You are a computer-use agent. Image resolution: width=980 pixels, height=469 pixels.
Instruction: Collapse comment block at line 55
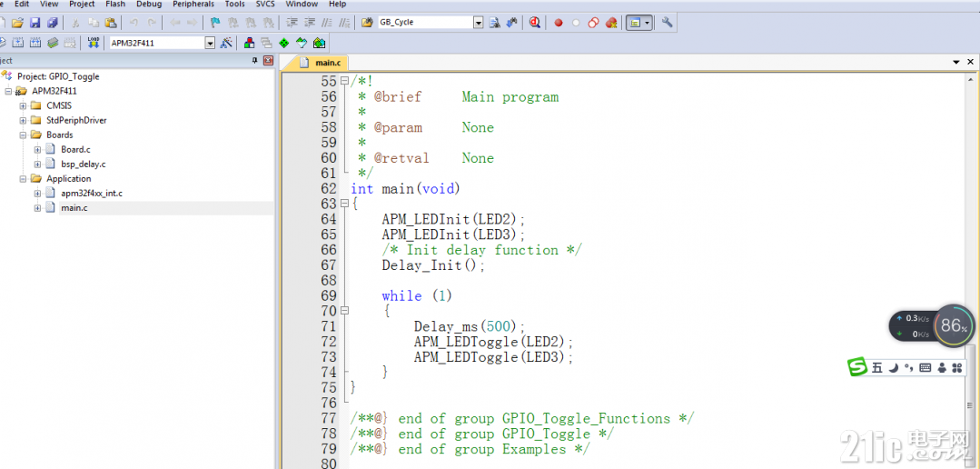[x=344, y=81]
